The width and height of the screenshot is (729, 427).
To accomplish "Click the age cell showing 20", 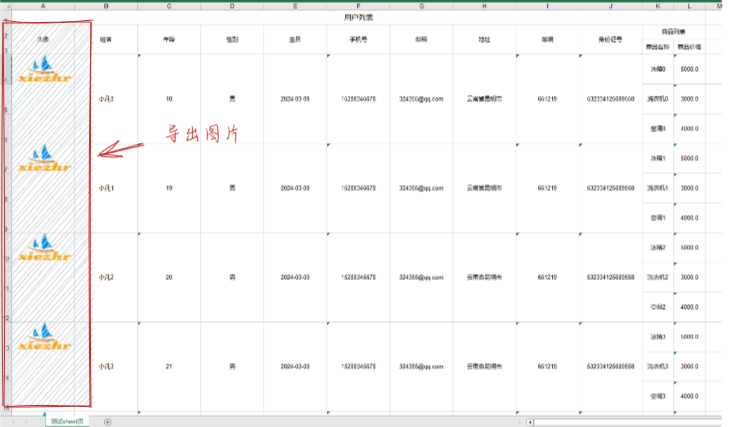I will pos(168,277).
